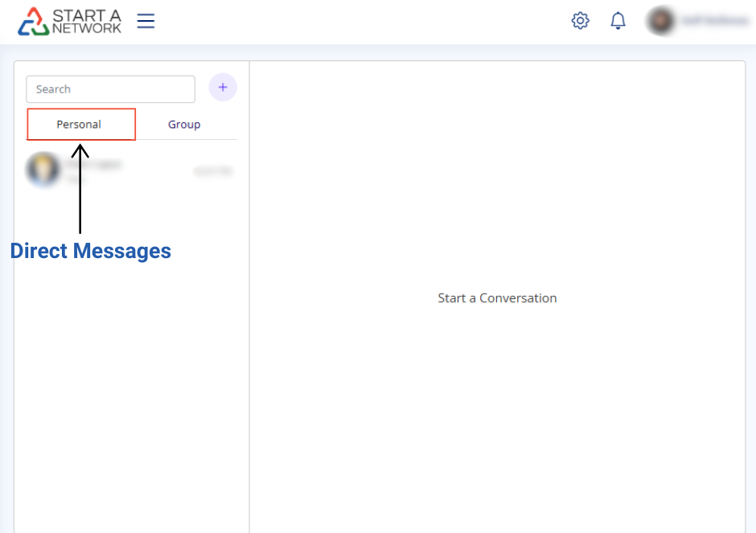Click the "Direct Messages" blue label

[90, 251]
